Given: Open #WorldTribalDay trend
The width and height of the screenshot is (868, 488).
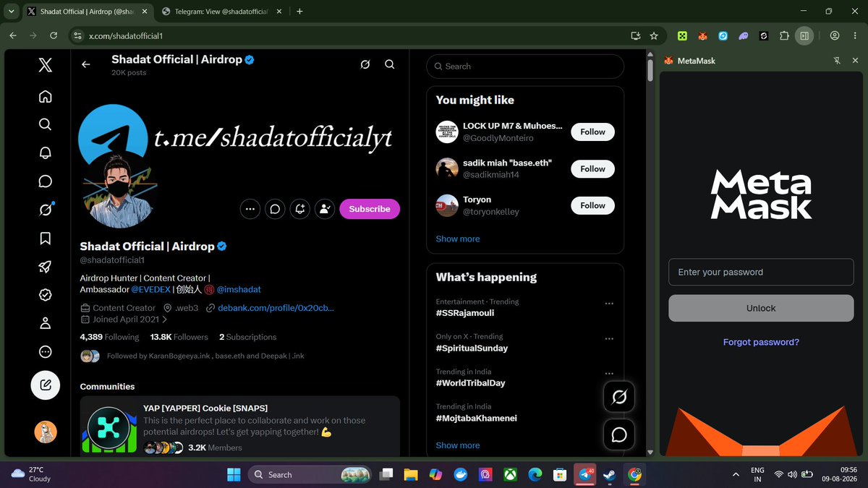Looking at the screenshot, I should point(470,383).
